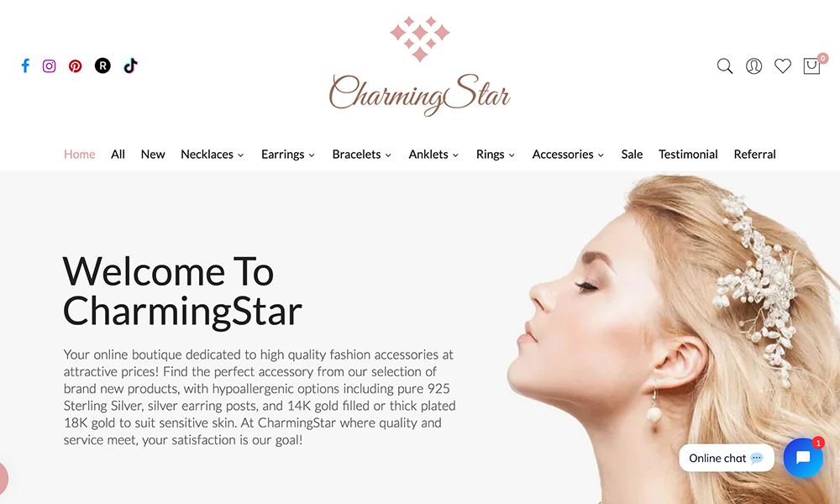The image size is (840, 504).
Task: Open the blue chat bubble widget
Action: (803, 458)
